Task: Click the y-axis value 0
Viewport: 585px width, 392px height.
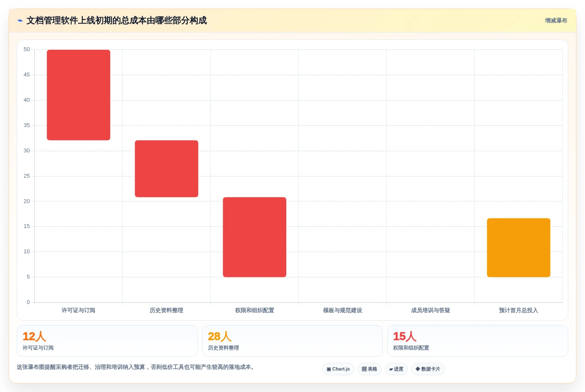Action: click(x=28, y=302)
